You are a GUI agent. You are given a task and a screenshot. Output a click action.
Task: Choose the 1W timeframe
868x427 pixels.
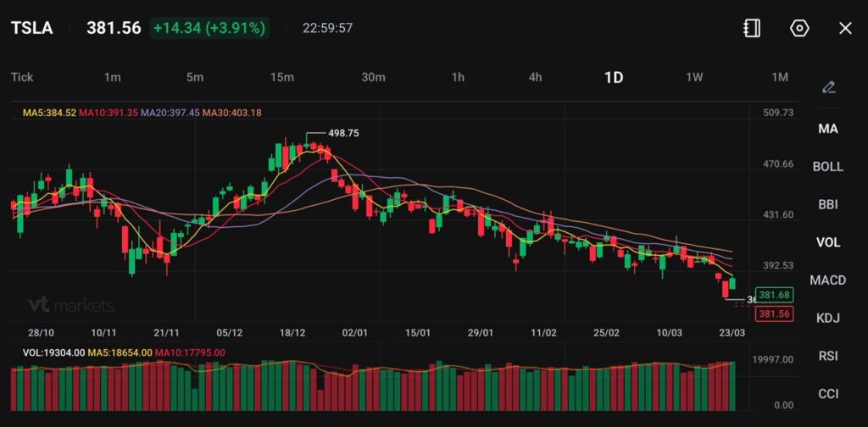point(694,77)
